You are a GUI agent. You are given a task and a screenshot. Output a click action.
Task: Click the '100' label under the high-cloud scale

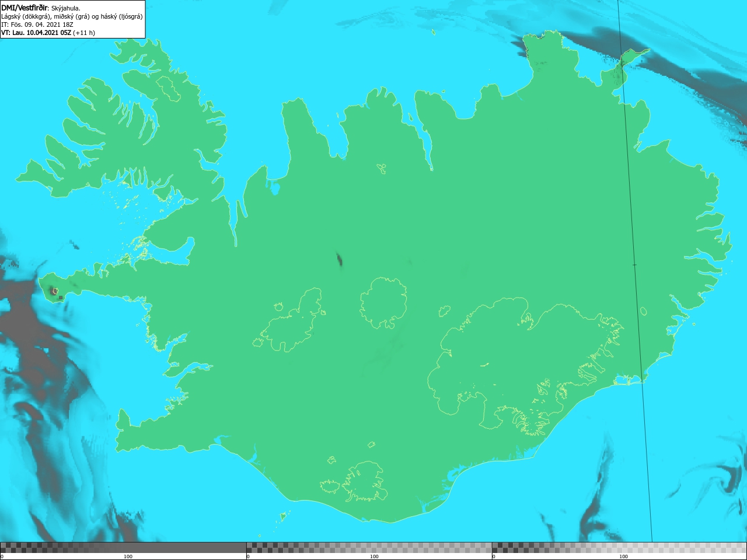tap(623, 556)
